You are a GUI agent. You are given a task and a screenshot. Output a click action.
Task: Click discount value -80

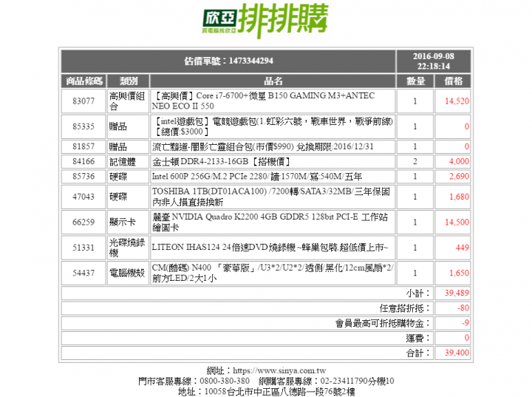(x=463, y=308)
